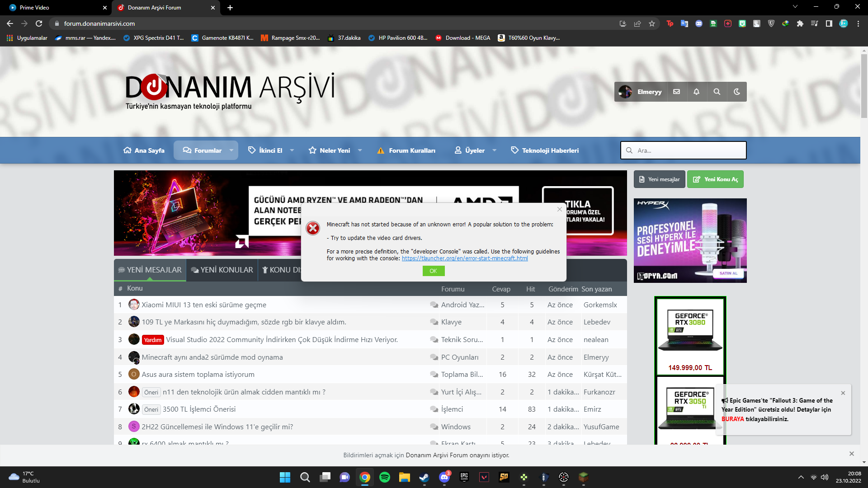Click the header search magnifier icon

717,92
